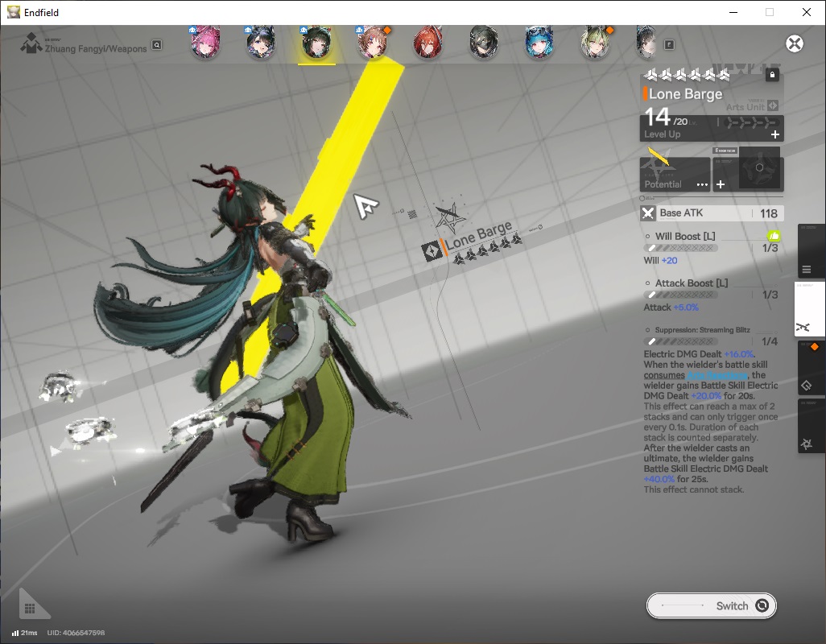Click the UID number at the bottom
This screenshot has height=644, width=826.
click(x=76, y=633)
